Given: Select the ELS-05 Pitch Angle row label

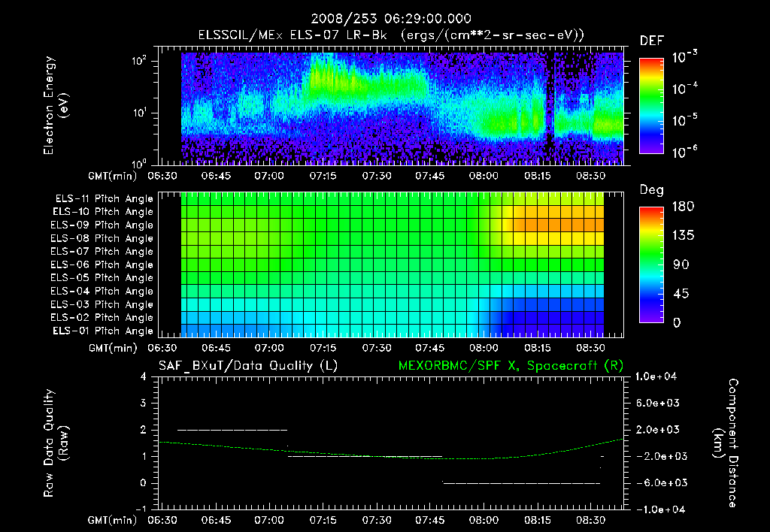Looking at the screenshot, I should (102, 278).
